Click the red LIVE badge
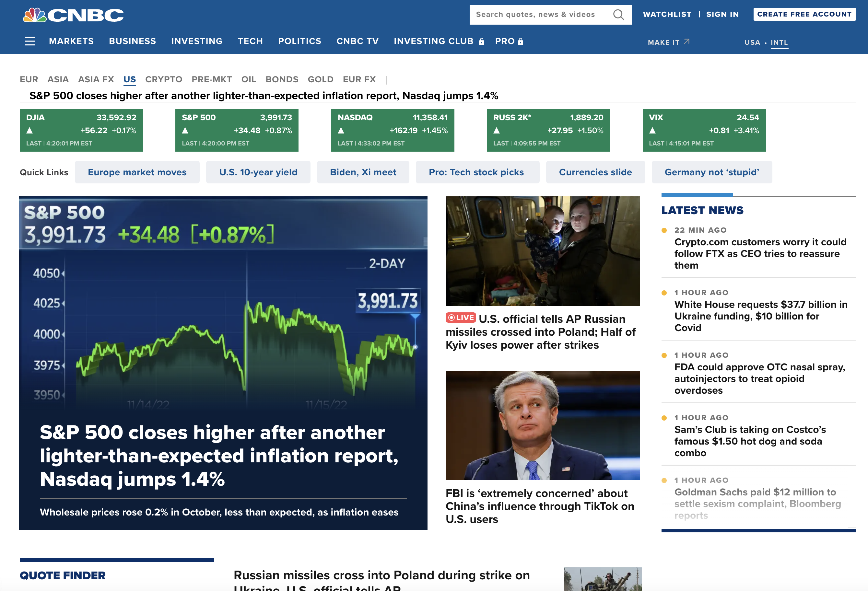This screenshot has height=591, width=868. (x=461, y=318)
